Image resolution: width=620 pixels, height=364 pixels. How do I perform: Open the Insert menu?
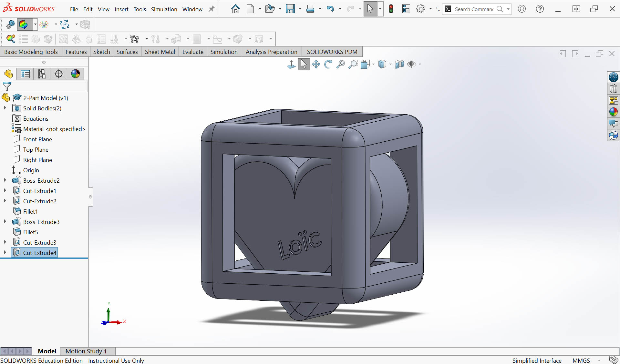point(121,9)
